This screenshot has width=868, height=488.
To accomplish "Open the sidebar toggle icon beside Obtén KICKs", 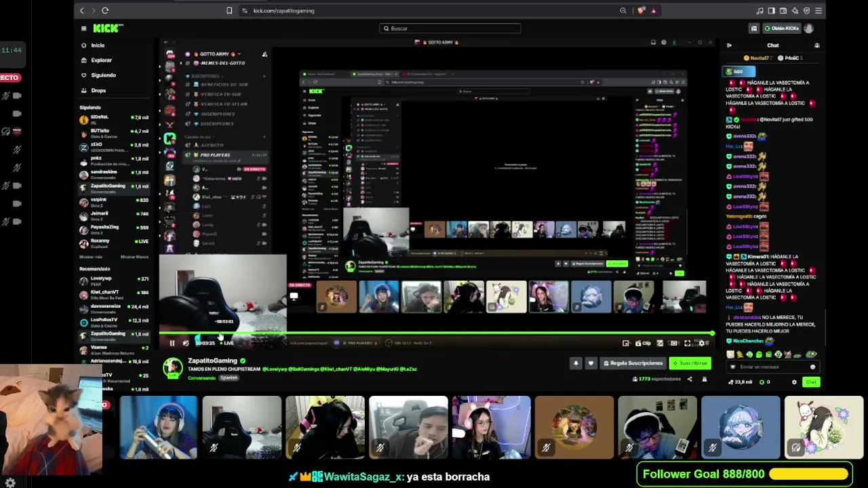I will pyautogui.click(x=753, y=28).
